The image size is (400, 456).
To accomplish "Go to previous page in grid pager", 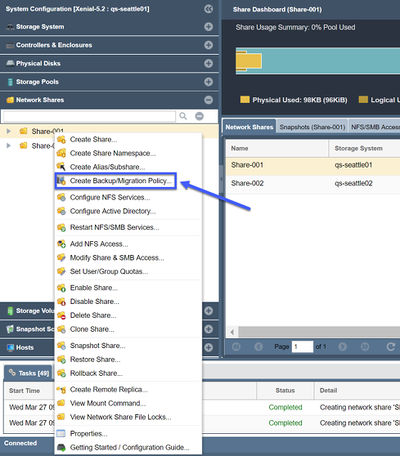I will (x=259, y=347).
